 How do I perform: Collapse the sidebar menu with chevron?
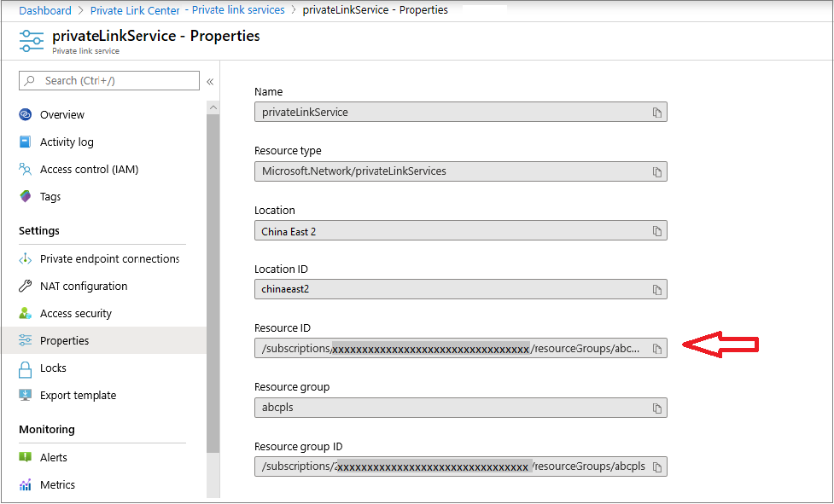(210, 82)
